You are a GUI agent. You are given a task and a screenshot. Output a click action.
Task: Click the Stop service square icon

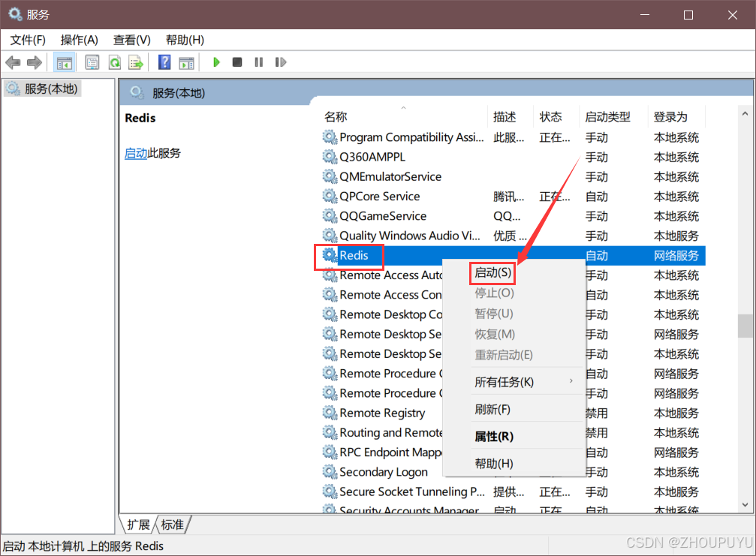click(x=236, y=62)
